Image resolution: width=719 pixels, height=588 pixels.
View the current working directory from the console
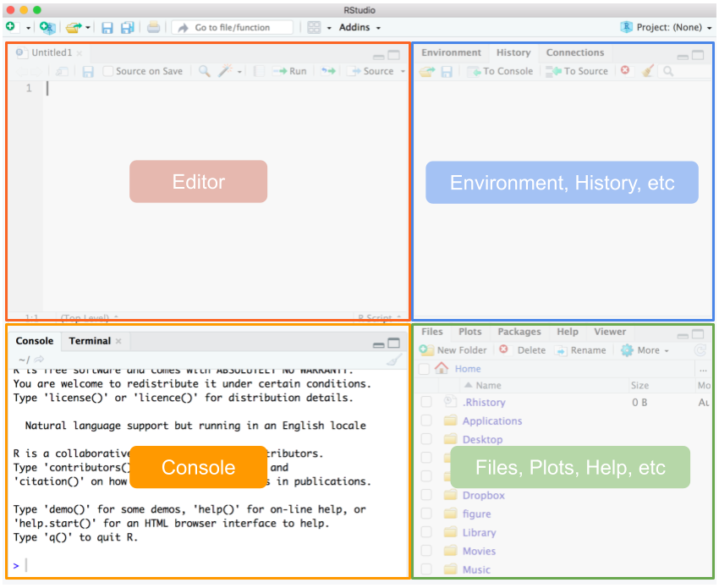pyautogui.click(x=39, y=360)
